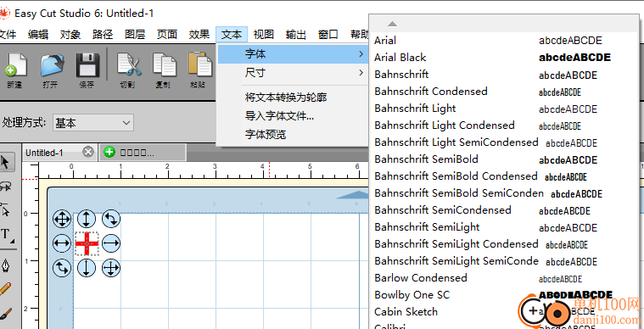
Task: Open the 编辑 menu
Action: click(38, 35)
